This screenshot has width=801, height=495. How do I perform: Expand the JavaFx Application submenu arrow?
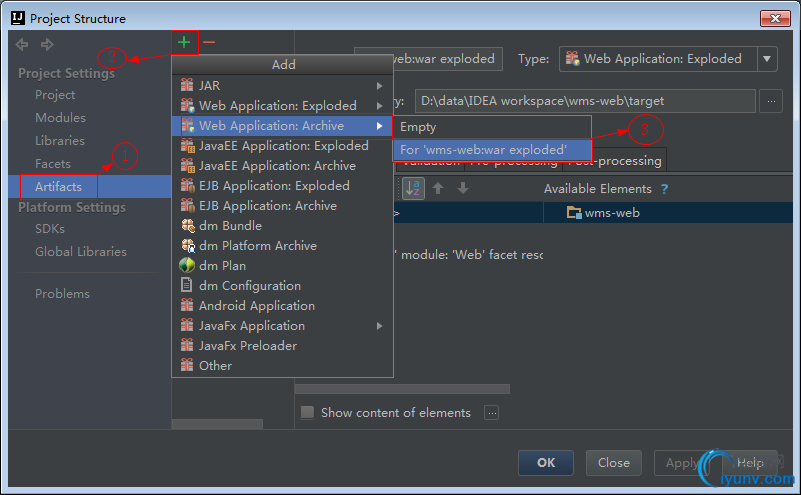[380, 326]
